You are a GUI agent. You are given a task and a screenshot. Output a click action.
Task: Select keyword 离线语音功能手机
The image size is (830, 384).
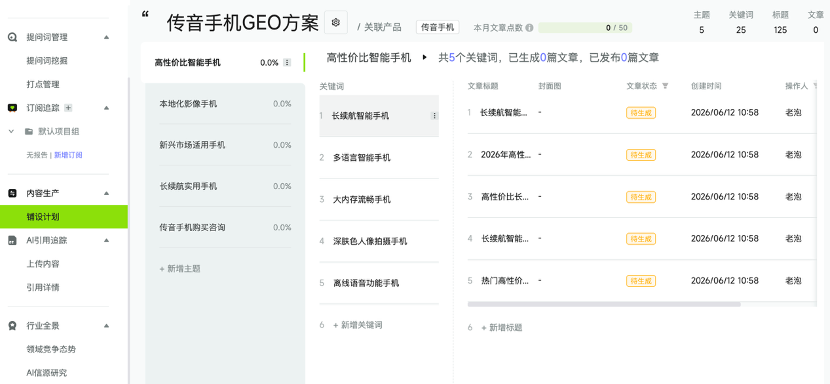[379, 283]
